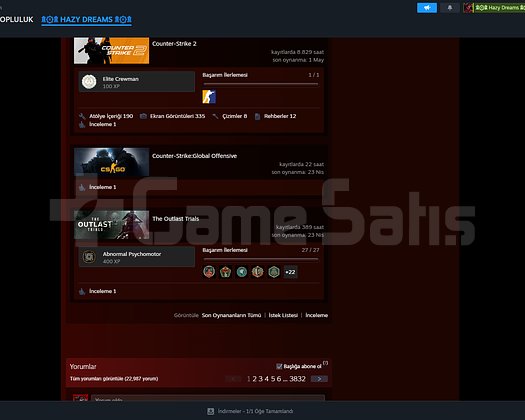525x420 pixels.
Task: Go to comments page 5
Action: (273, 379)
